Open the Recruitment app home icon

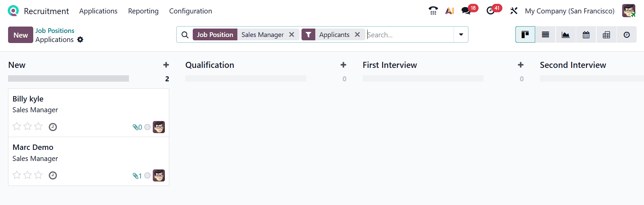pos(13,11)
